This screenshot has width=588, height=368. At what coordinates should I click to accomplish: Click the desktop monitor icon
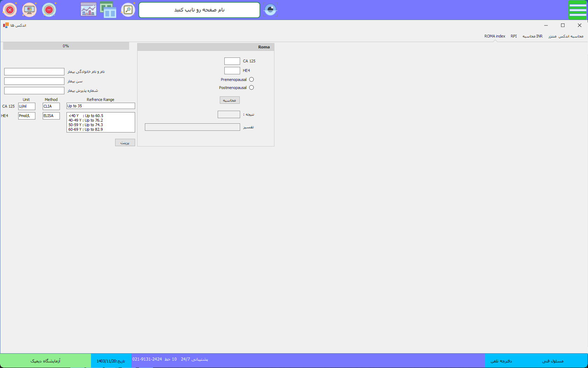point(29,10)
